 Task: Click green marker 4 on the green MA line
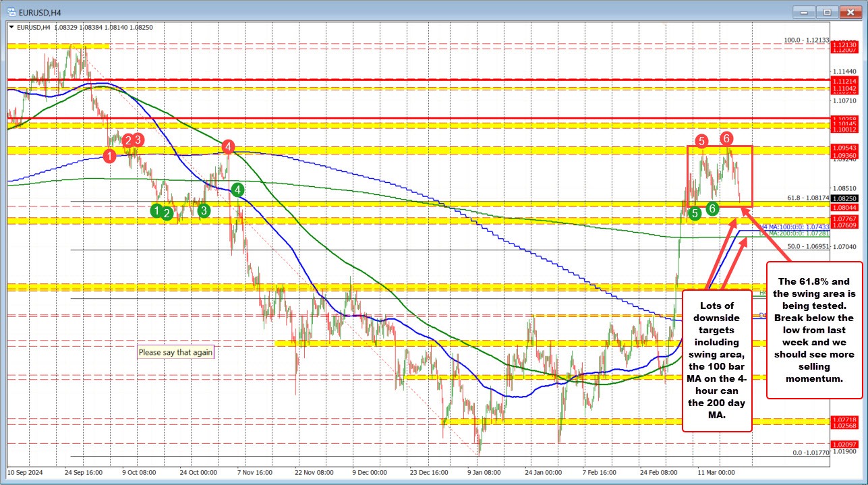(x=237, y=190)
